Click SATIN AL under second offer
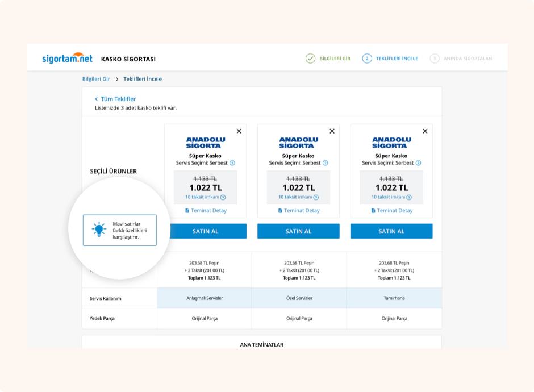 click(298, 231)
